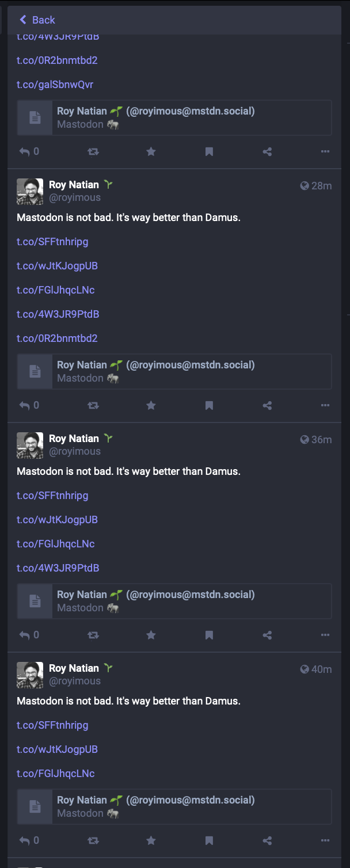Open the ellipsis menu on 40m post

325,841
